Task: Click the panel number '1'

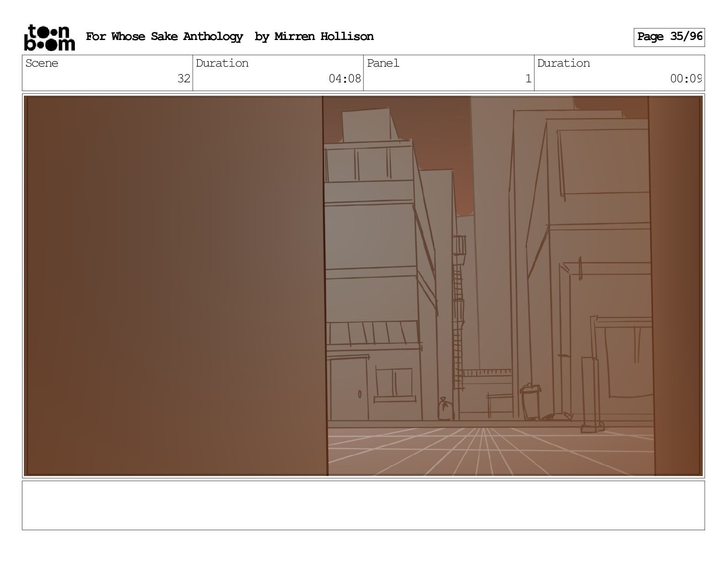Action: point(529,79)
